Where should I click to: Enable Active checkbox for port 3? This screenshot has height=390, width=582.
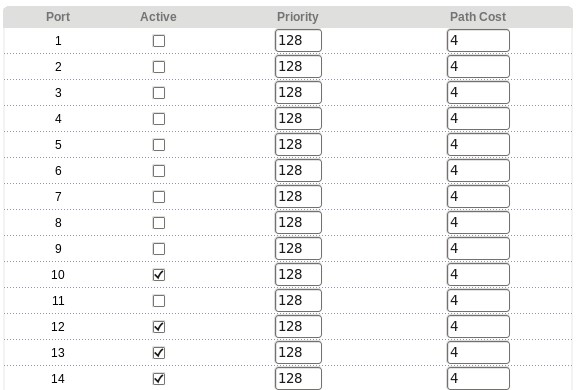pyautogui.click(x=159, y=93)
